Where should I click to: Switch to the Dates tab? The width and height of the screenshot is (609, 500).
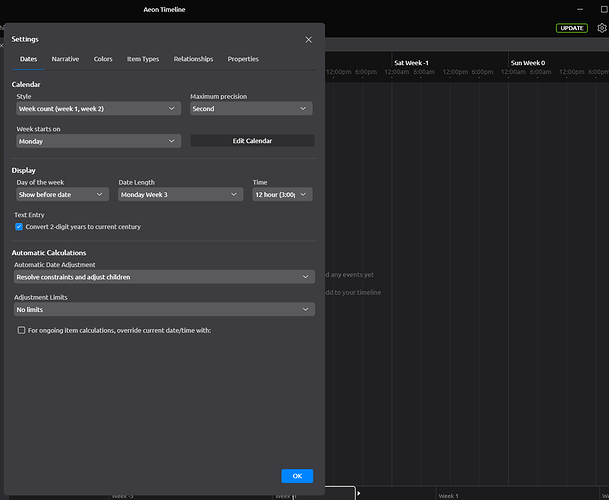(x=29, y=59)
